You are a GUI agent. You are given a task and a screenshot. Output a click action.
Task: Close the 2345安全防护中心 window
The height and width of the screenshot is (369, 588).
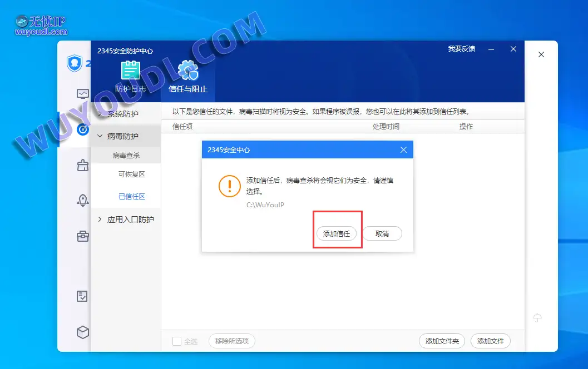coord(513,49)
